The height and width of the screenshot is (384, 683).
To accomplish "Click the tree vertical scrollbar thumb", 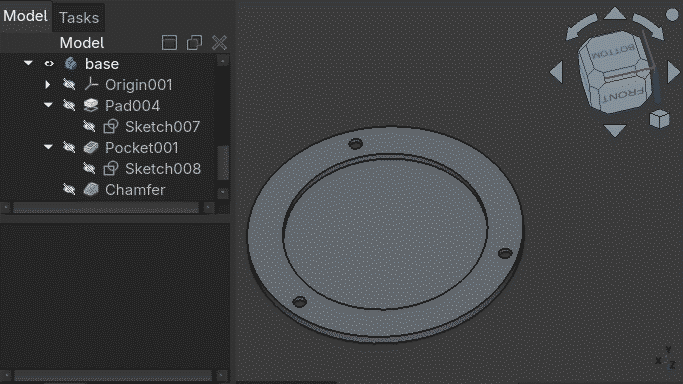I will click(x=223, y=162).
